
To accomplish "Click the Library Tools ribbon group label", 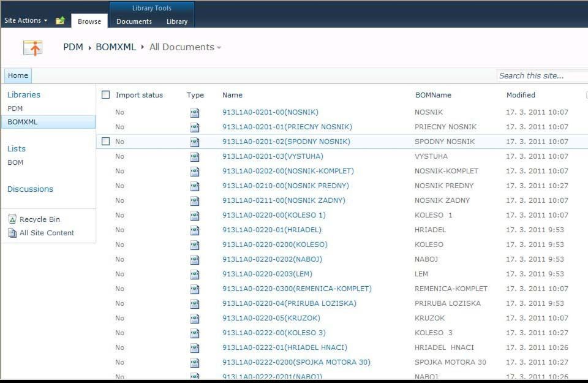I will [152, 8].
